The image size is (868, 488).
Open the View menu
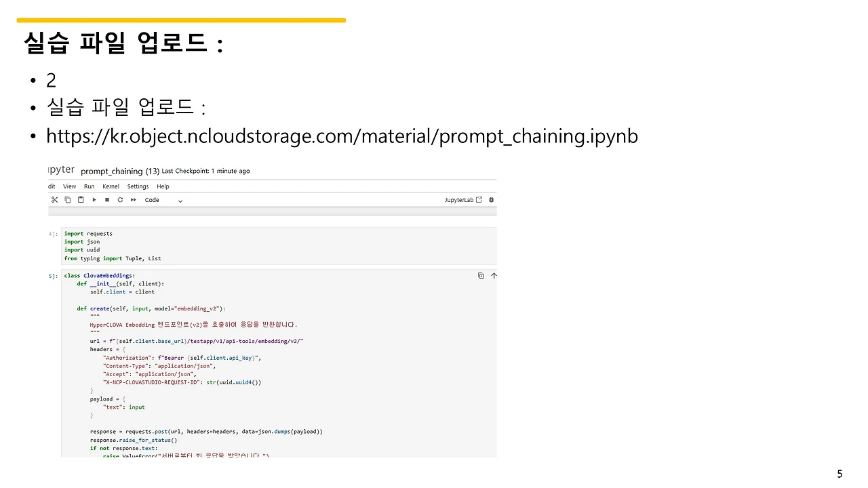(x=70, y=186)
